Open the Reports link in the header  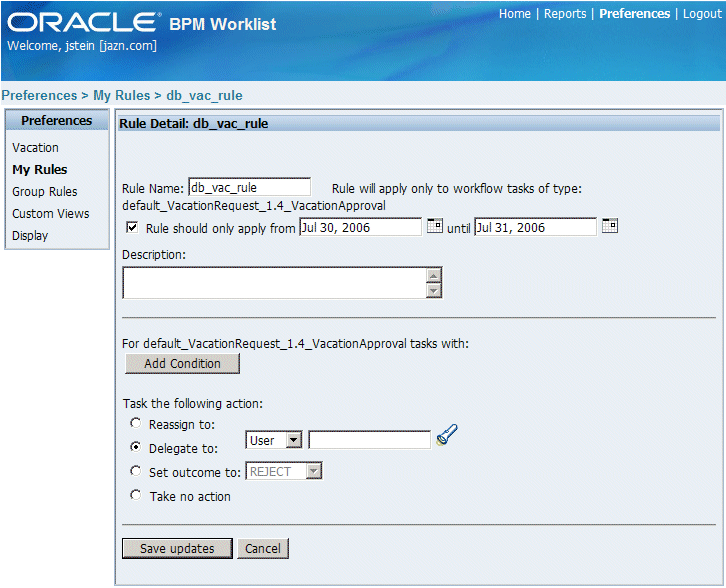565,14
